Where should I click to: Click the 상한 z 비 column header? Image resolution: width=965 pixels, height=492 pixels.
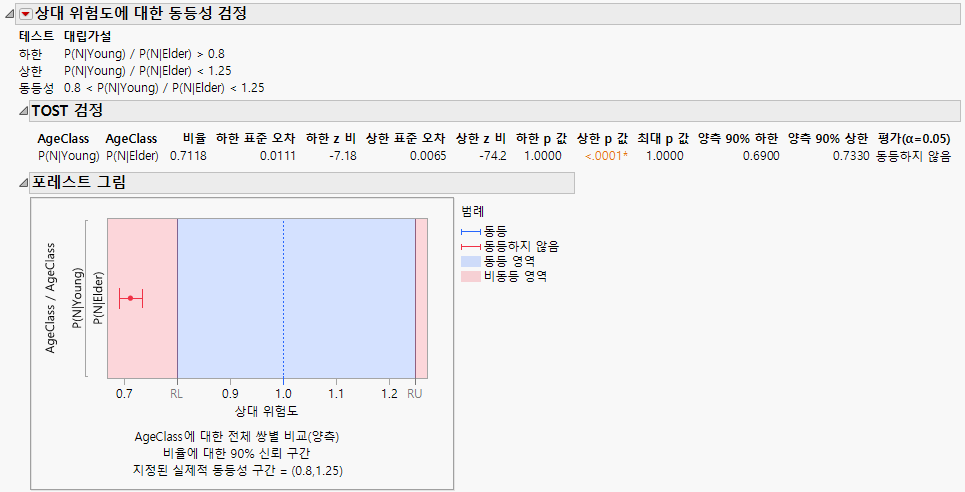pyautogui.click(x=481, y=139)
